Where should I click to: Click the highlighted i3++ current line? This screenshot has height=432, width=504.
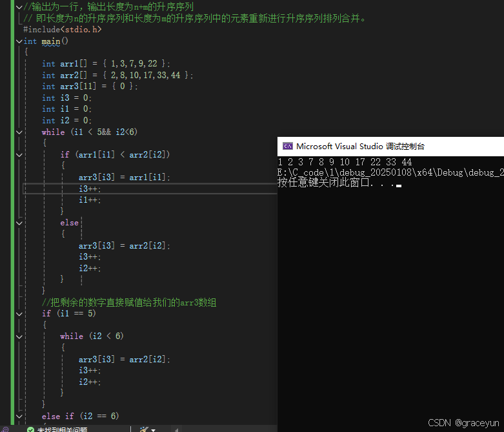click(90, 189)
